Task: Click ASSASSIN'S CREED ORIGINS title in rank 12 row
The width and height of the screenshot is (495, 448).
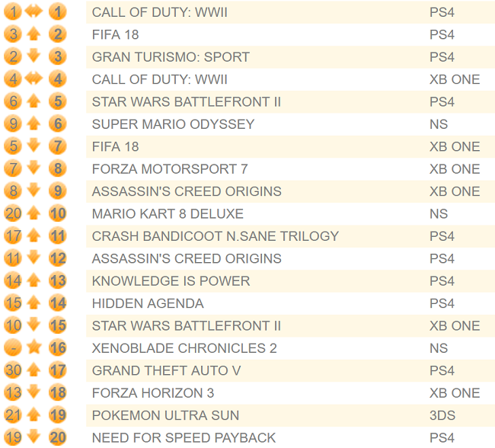Action: point(187,259)
